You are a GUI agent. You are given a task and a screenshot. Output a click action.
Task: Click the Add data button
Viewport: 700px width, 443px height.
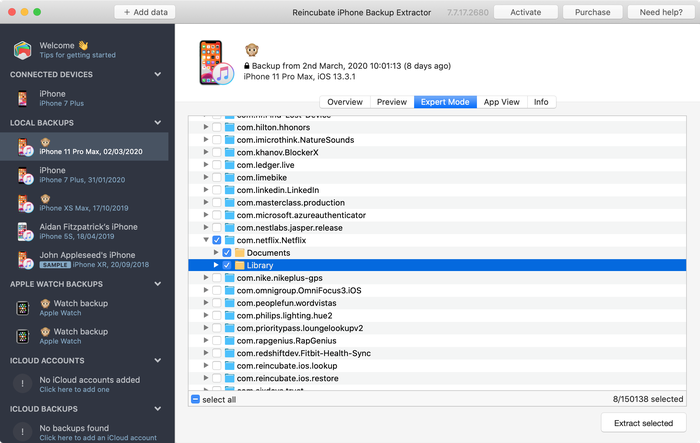[145, 12]
